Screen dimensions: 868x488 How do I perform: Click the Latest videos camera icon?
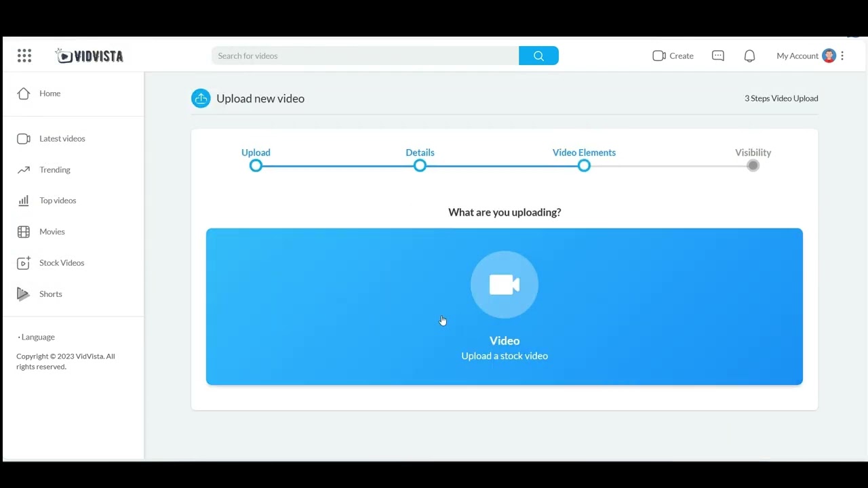[x=24, y=138]
